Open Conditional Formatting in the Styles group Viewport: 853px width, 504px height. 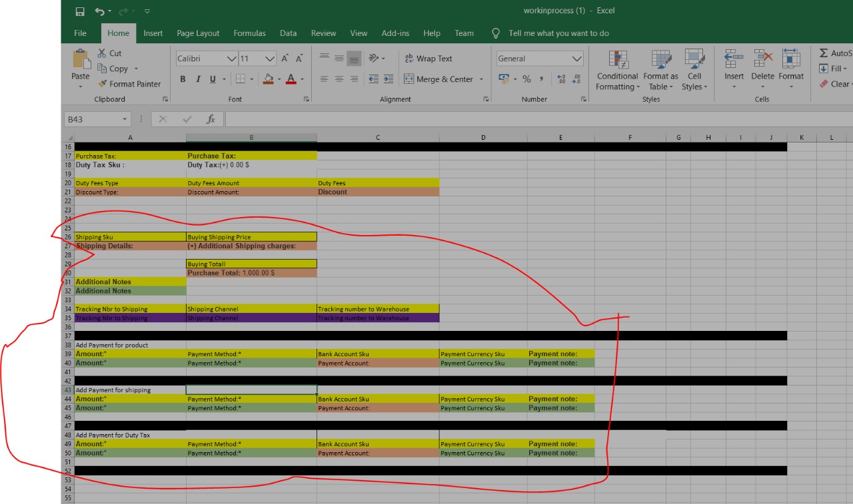coord(617,71)
